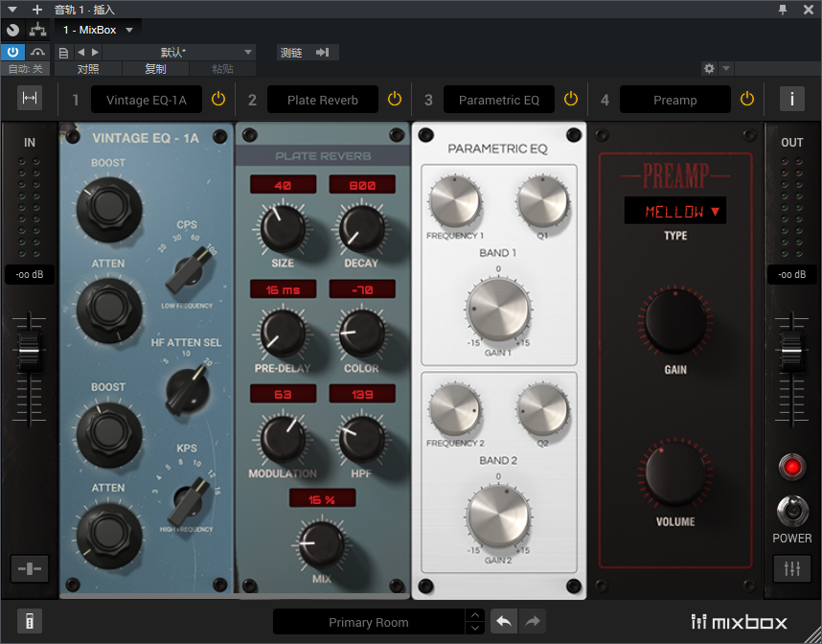Click the reverb SIZE knob

[283, 229]
